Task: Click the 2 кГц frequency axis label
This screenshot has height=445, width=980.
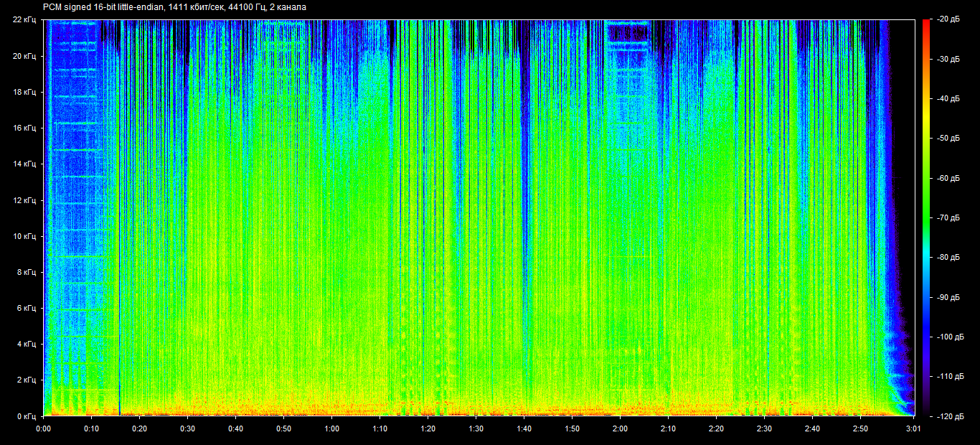Action: pos(27,380)
